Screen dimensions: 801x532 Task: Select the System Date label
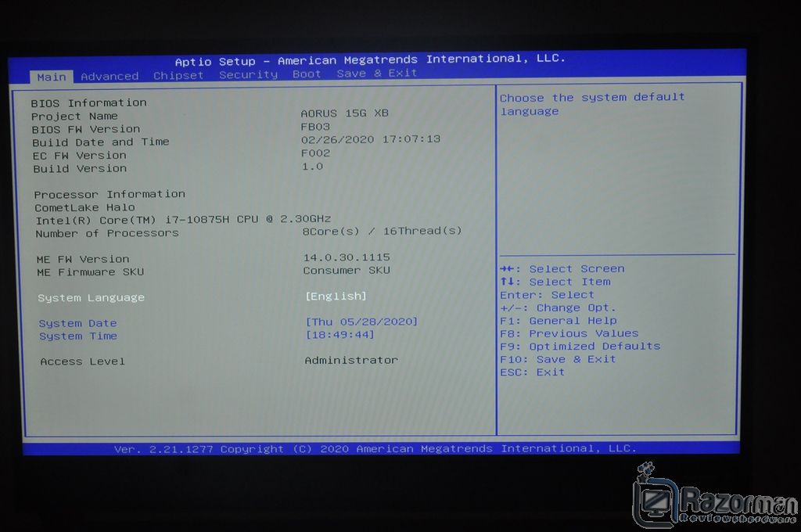coord(77,323)
